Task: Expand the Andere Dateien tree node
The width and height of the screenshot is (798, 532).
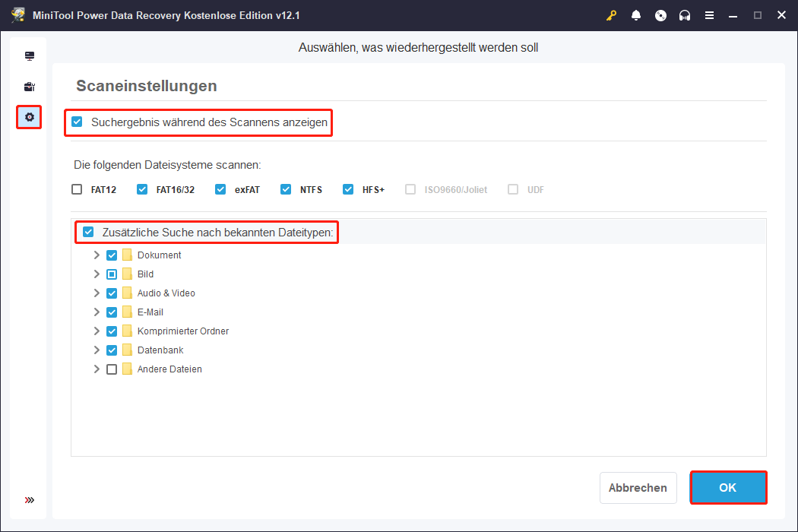Action: (x=97, y=369)
